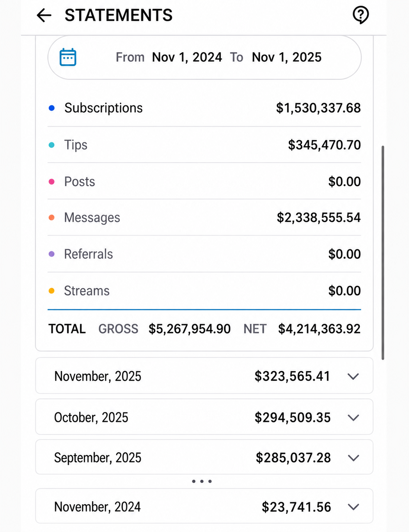Tap the calendar icon in date range
Viewport: 409px width, 532px height.
(x=68, y=57)
